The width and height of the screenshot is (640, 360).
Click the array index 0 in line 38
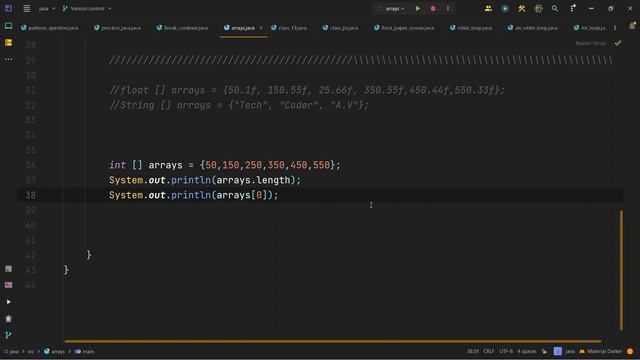[259, 195]
